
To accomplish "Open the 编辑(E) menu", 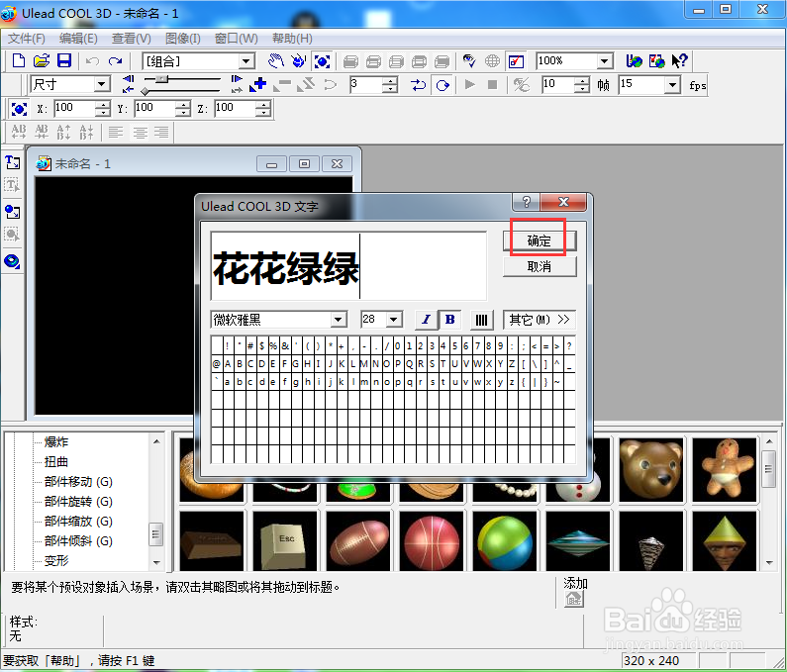I will (78, 39).
